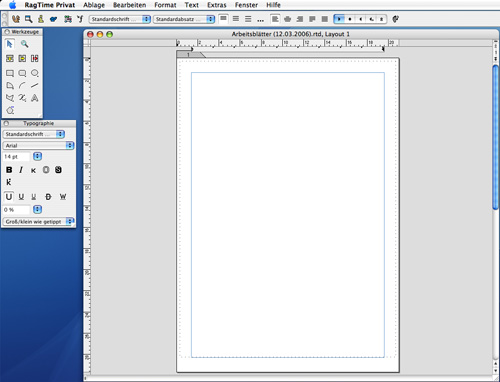This screenshot has width=500, height=382.
Task: Toggle the dotted K style below Bold
Action: 9,182
